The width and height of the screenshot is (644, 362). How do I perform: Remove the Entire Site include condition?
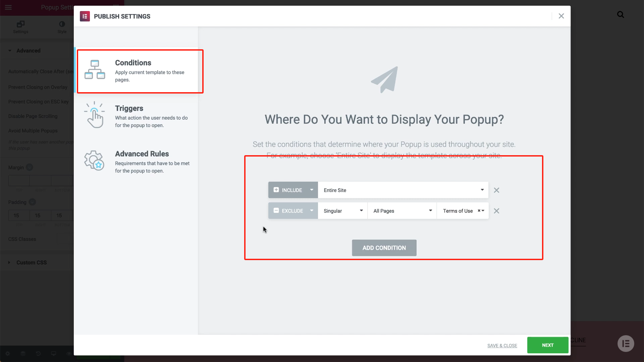(x=496, y=190)
